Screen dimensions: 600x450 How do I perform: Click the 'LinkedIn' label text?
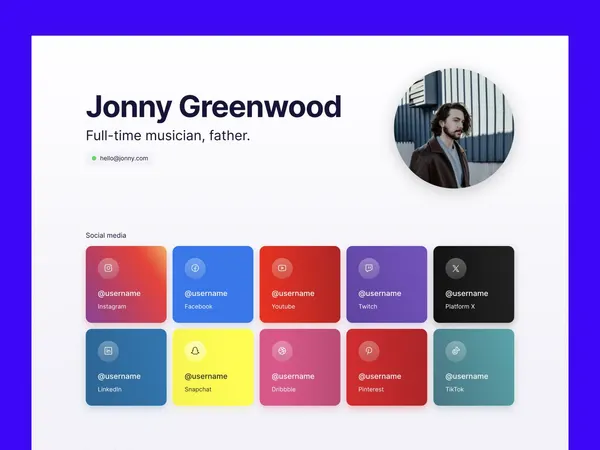pyautogui.click(x=109, y=389)
